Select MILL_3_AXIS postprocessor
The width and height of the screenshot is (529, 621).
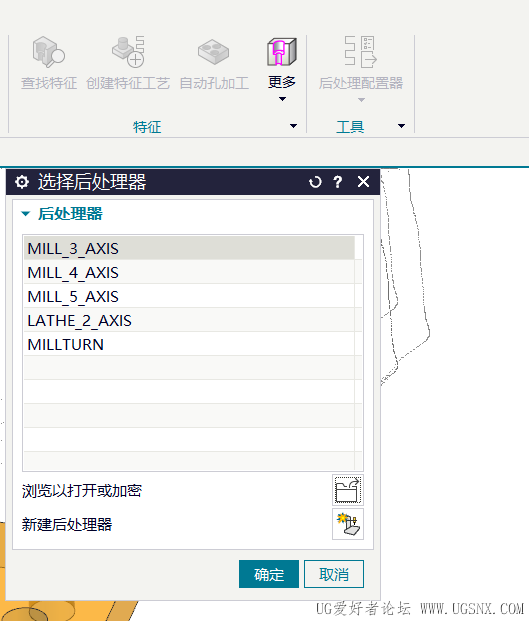(x=189, y=248)
